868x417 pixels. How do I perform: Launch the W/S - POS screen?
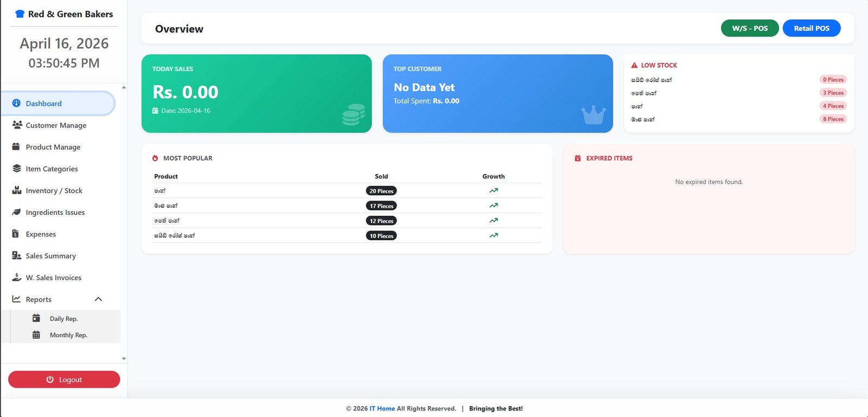(749, 28)
